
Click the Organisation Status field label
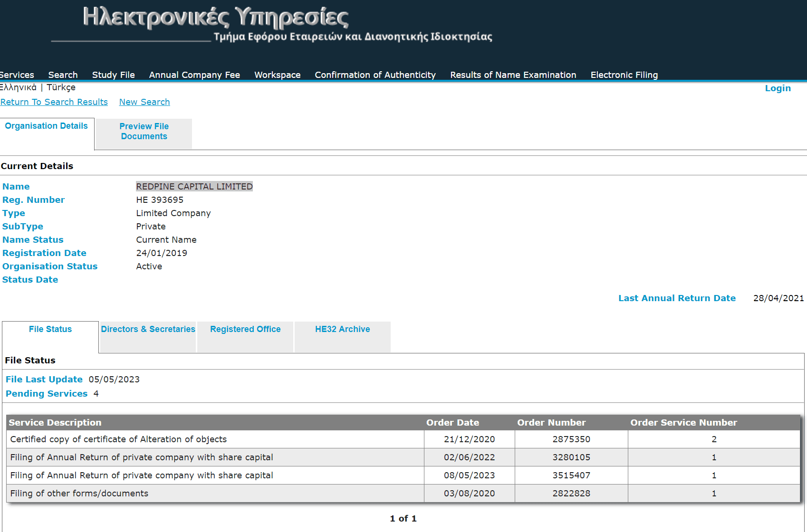tap(50, 266)
